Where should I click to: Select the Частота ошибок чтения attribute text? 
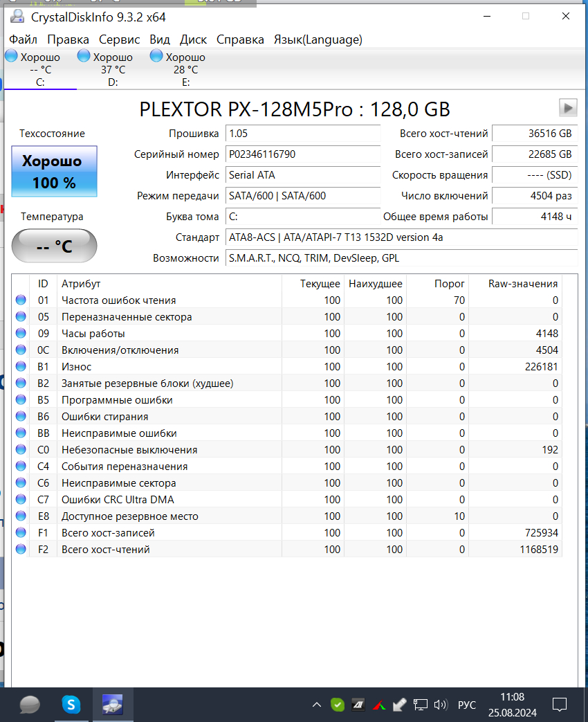point(119,300)
